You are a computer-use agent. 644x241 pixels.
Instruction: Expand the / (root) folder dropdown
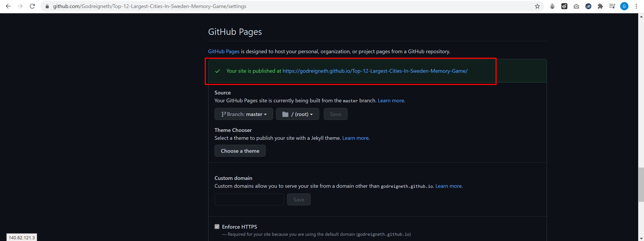(x=298, y=114)
